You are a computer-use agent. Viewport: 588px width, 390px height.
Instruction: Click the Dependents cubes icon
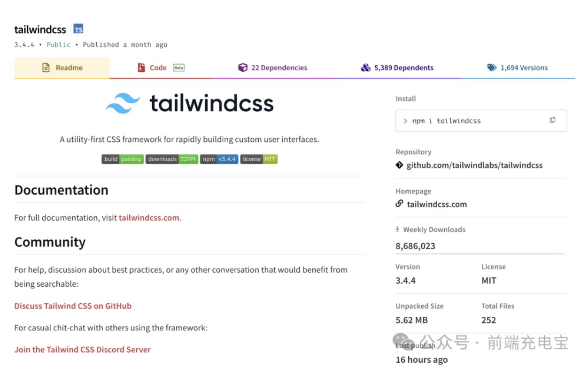tap(366, 68)
